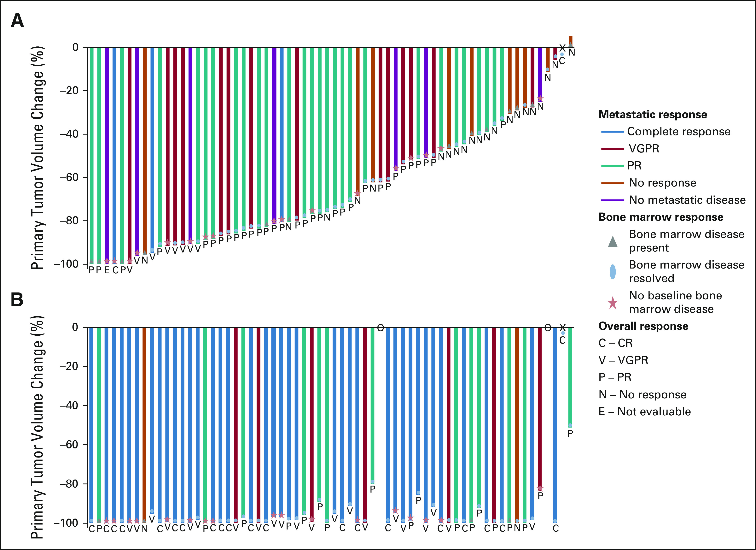This screenshot has width=756, height=550.
Task: Click the blue Complete response legend line
Action: pos(613,132)
